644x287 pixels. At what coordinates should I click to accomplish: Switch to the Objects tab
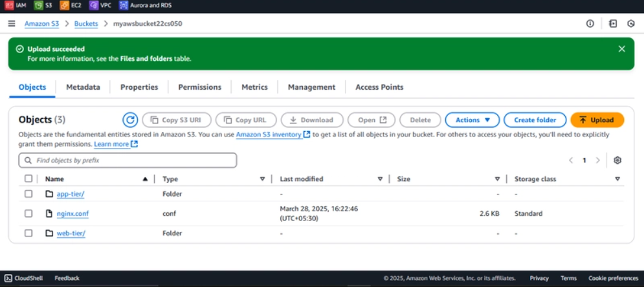(x=32, y=87)
